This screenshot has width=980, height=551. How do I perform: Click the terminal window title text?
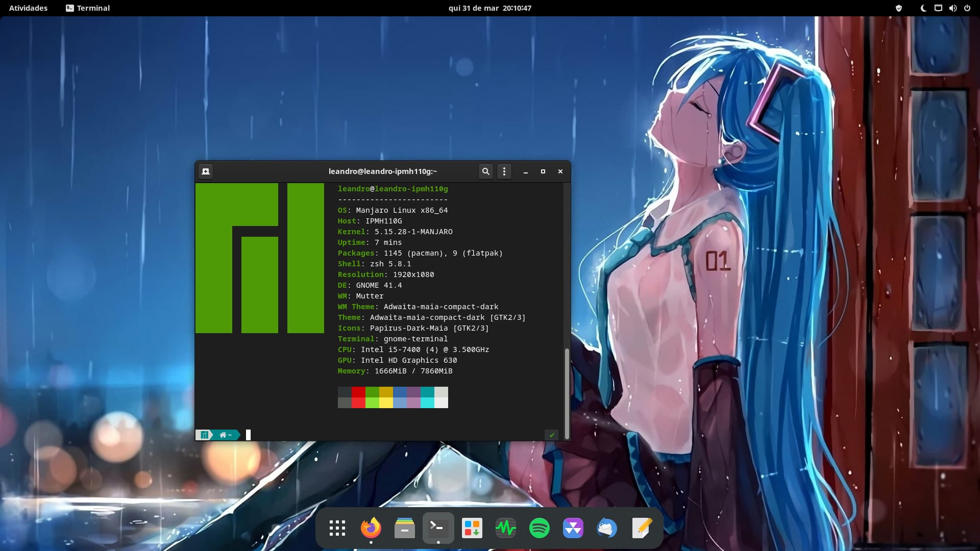pyautogui.click(x=383, y=171)
